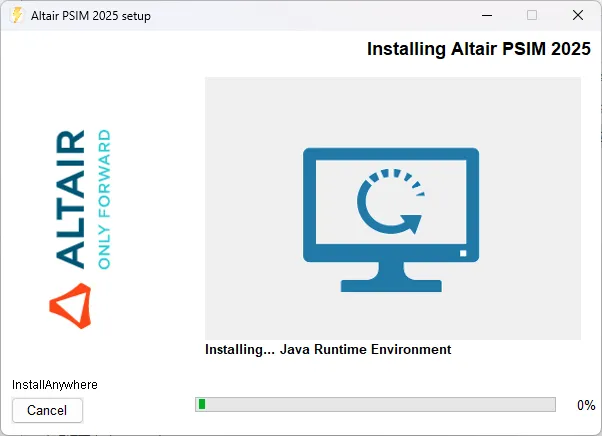This screenshot has height=436, width=602.
Task: Click the lightning bolt app icon in title bar
Action: pyautogui.click(x=16, y=15)
